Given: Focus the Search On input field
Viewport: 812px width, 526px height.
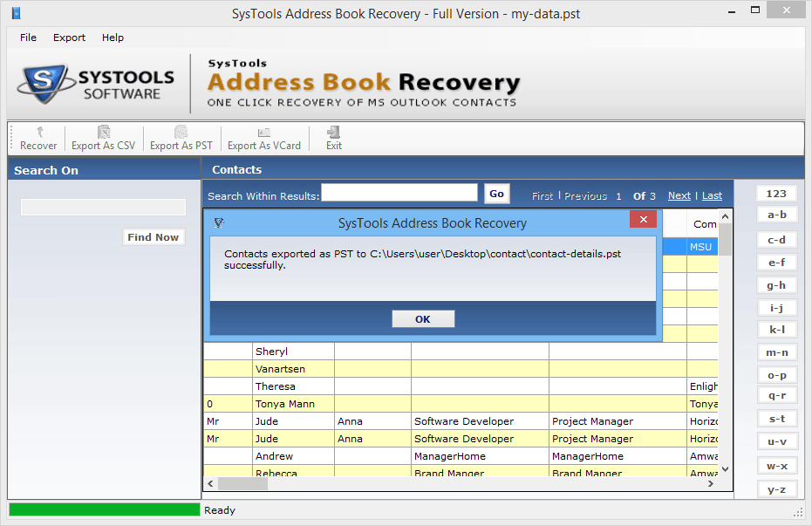Looking at the screenshot, I should coord(103,207).
